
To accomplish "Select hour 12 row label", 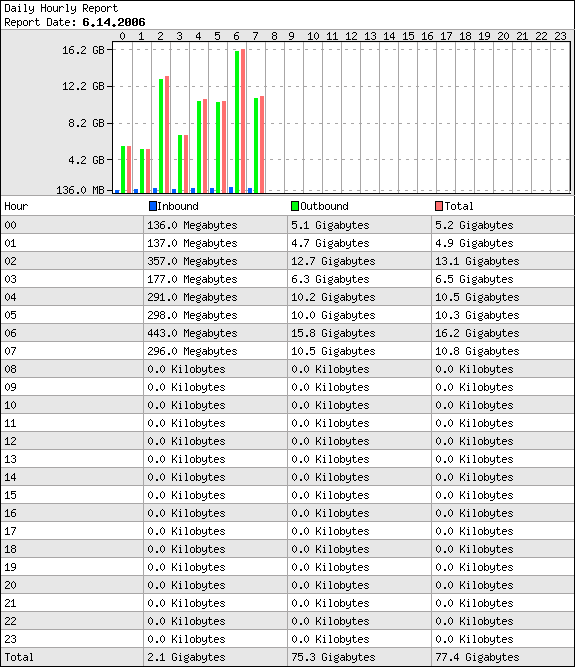I will click(x=10, y=441).
